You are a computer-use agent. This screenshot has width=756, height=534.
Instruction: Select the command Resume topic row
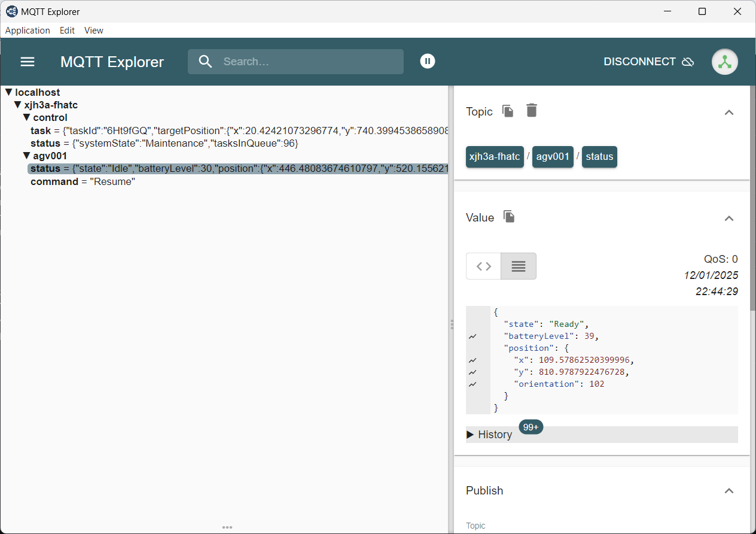(x=83, y=181)
